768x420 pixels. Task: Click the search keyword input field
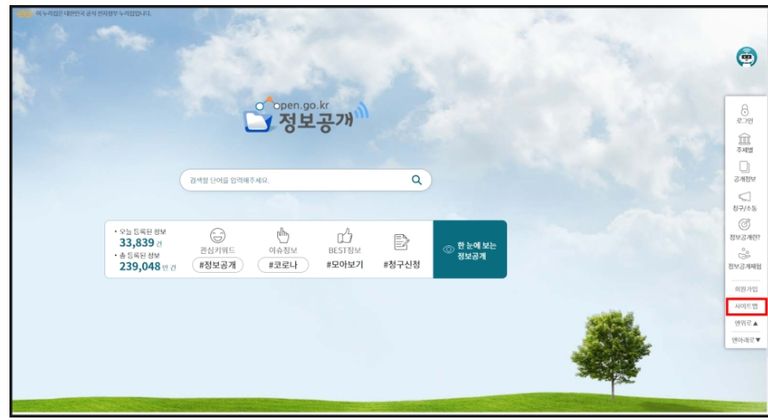295,180
